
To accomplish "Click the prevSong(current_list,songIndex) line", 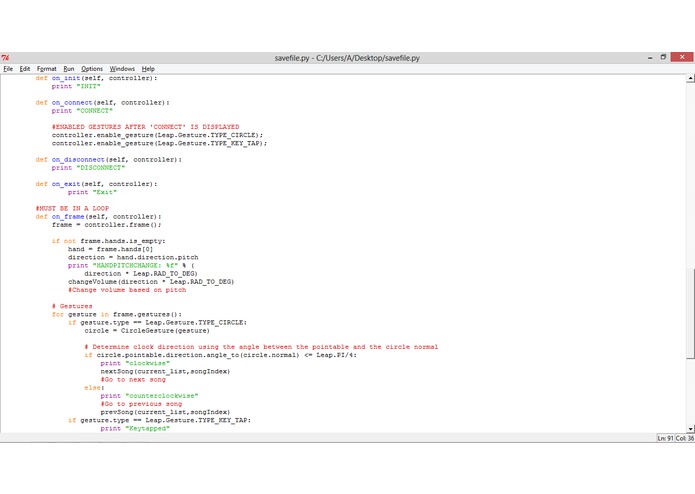I will pyautogui.click(x=165, y=412).
